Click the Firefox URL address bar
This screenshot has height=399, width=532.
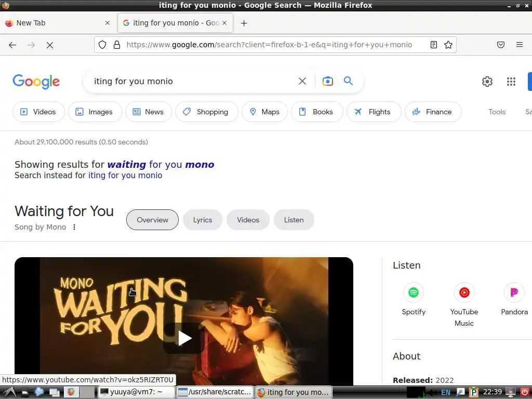pos(269,45)
